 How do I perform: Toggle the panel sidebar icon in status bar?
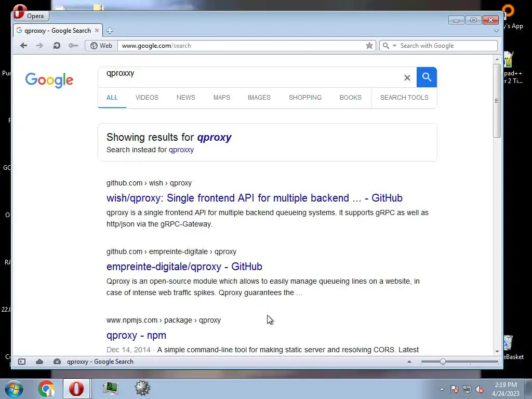pyautogui.click(x=22, y=362)
